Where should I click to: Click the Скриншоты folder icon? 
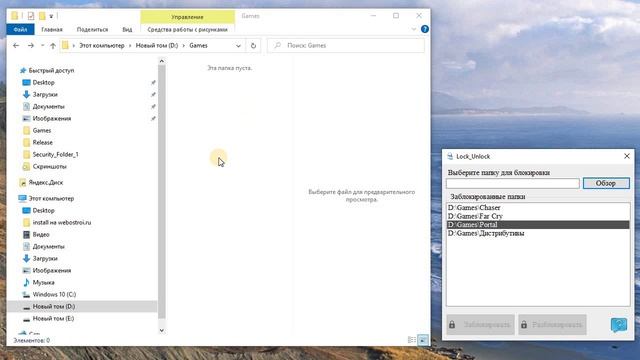click(26, 167)
